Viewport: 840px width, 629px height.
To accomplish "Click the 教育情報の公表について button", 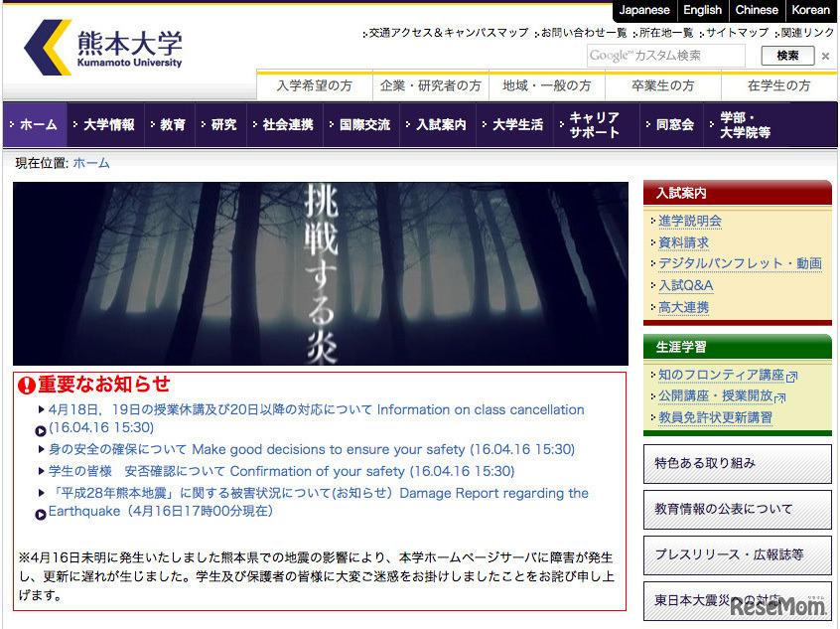I will click(737, 510).
